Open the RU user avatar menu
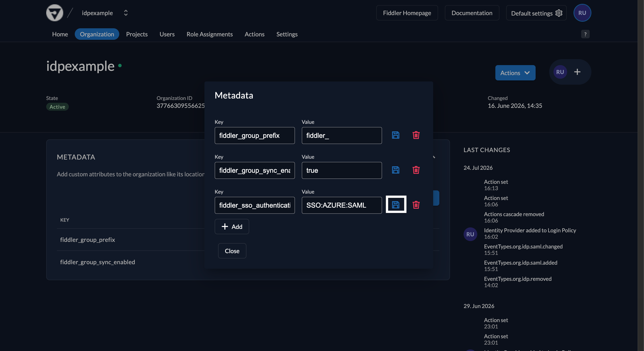The image size is (644, 351). pos(582,13)
